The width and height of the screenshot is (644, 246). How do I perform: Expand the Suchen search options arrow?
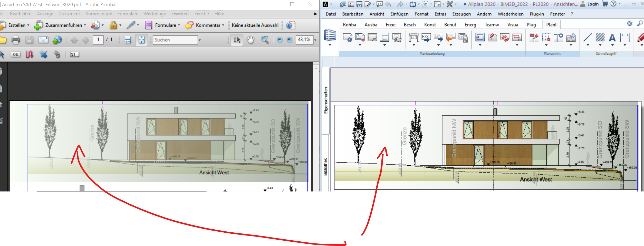199,40
